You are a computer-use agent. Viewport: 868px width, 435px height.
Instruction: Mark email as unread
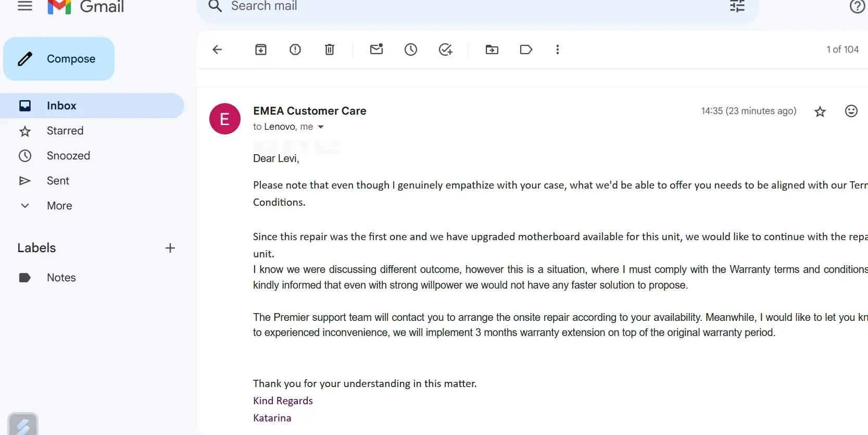click(376, 49)
